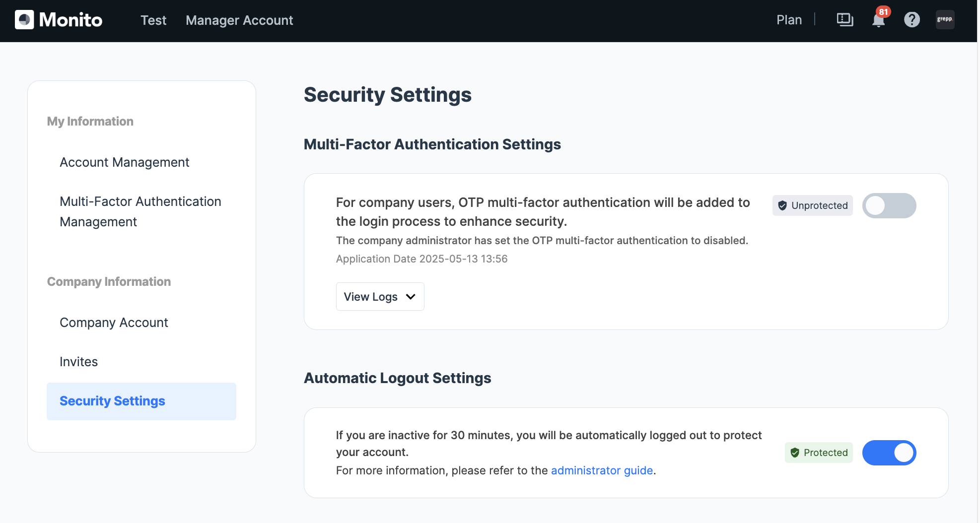Open the Invites section
The width and height of the screenshot is (980, 523).
[78, 362]
